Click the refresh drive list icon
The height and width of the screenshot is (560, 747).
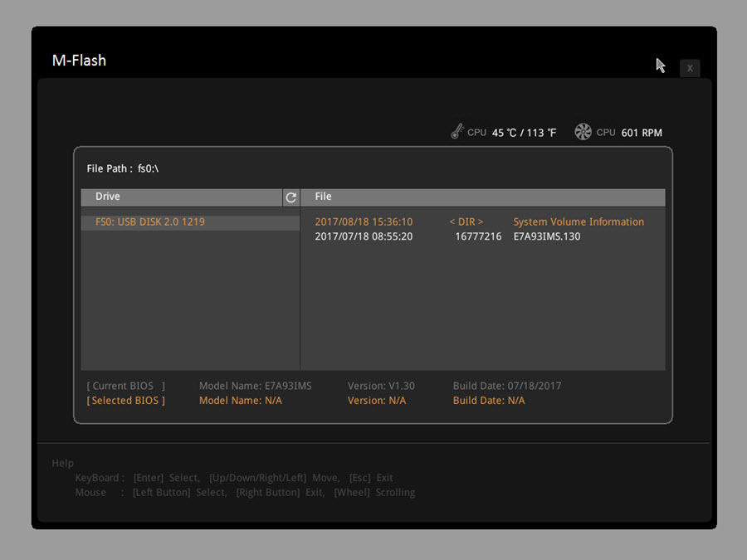[x=290, y=197]
